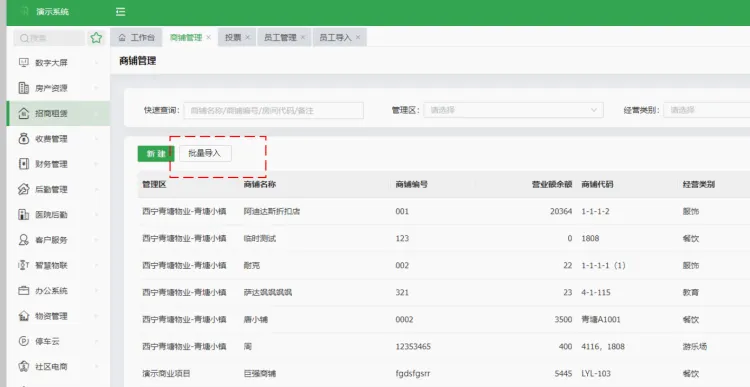750x387 pixels.
Task: Click shop name 临时测试
Action: tap(260, 238)
